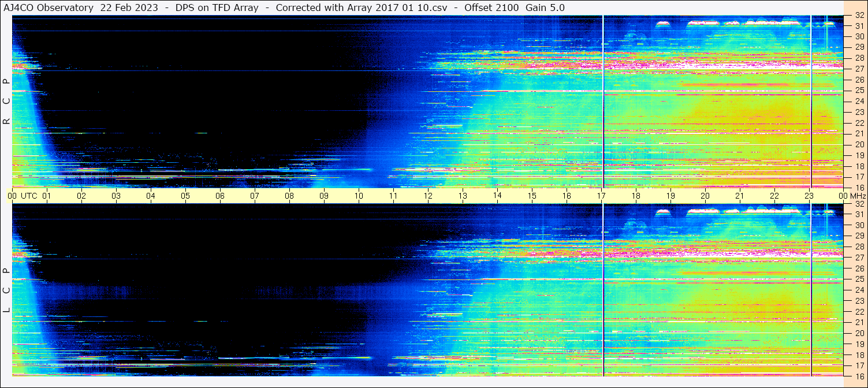
Task: Select hour "05" on the time axis
Action: coord(185,196)
